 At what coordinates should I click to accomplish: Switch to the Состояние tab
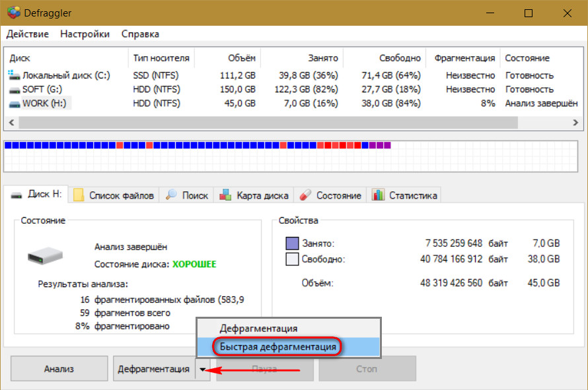tap(330, 195)
